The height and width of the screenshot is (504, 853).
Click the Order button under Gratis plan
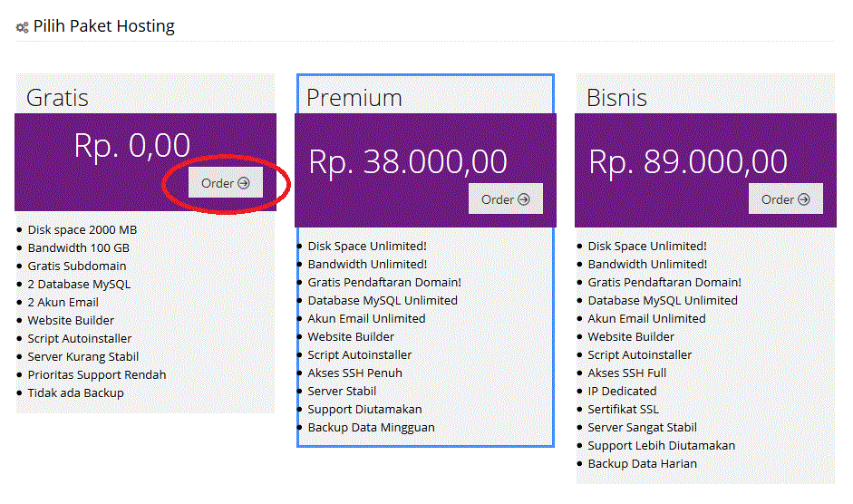pyautogui.click(x=225, y=183)
